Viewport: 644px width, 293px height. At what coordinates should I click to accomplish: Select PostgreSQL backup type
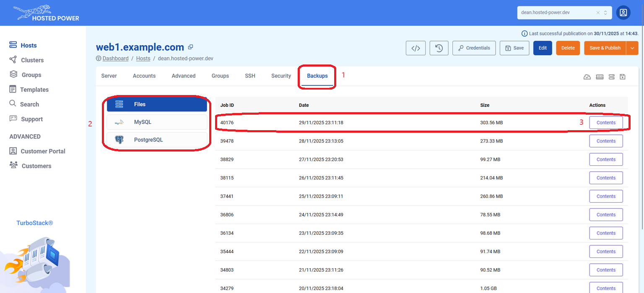pyautogui.click(x=156, y=140)
